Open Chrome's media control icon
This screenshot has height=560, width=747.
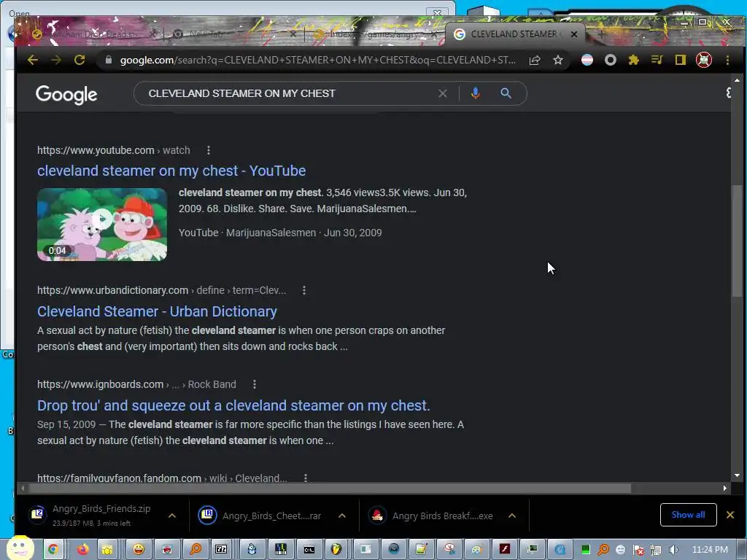(x=657, y=60)
